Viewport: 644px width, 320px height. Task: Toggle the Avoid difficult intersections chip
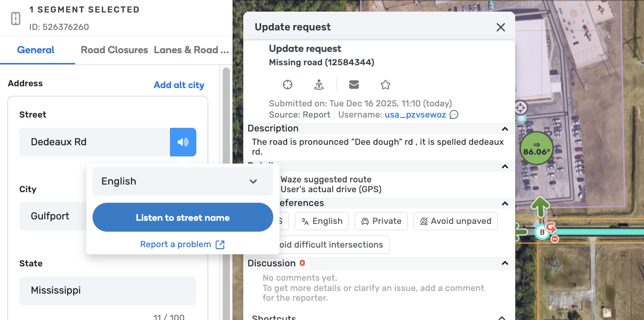[x=331, y=245]
